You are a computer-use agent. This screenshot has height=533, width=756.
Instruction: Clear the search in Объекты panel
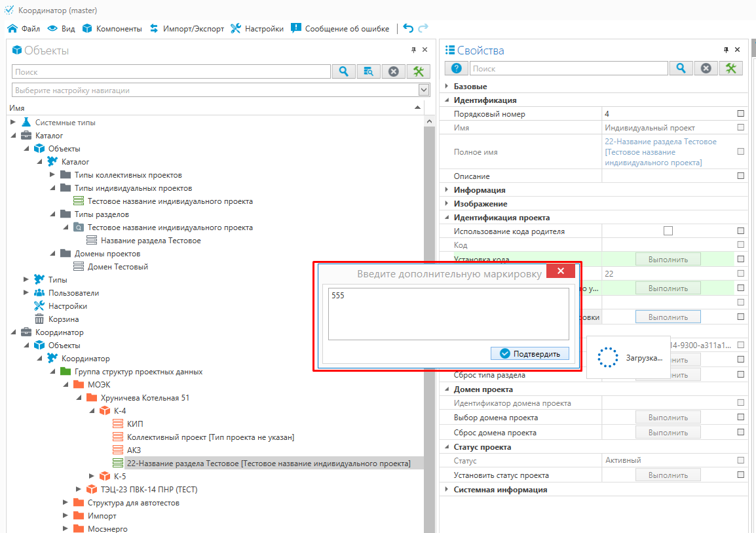tap(394, 71)
